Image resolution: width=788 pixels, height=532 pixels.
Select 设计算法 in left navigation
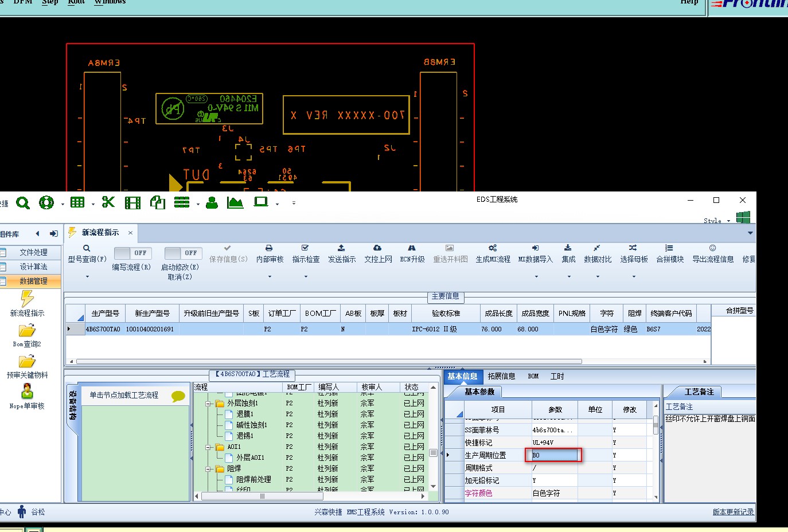33,267
